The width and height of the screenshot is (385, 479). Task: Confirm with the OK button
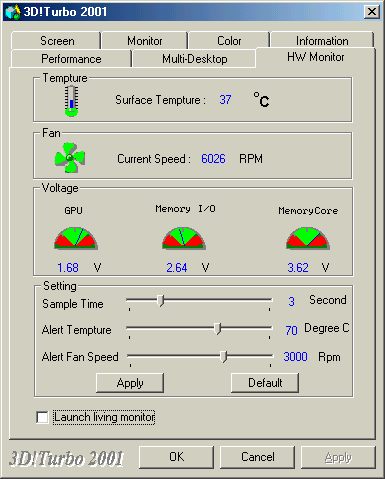click(176, 457)
